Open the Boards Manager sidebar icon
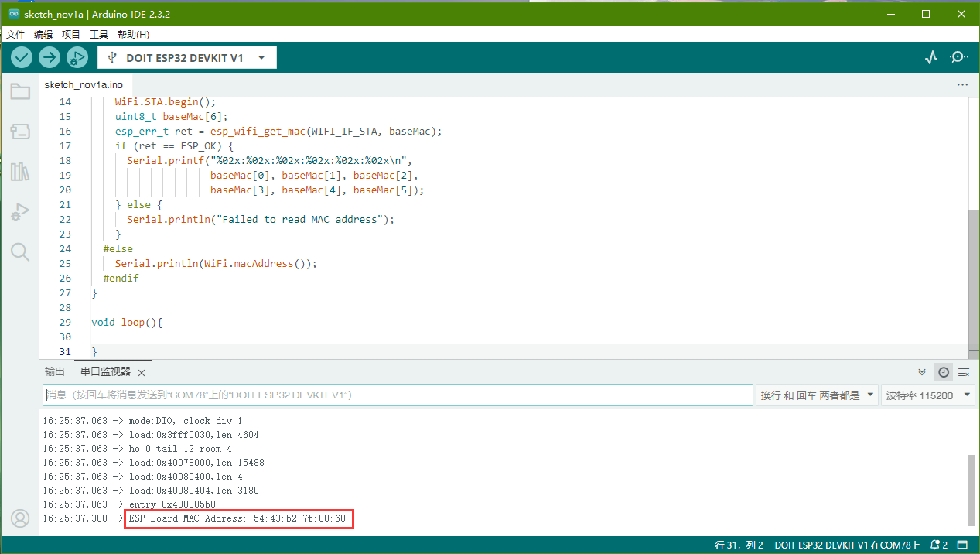The image size is (980, 554). coord(20,132)
